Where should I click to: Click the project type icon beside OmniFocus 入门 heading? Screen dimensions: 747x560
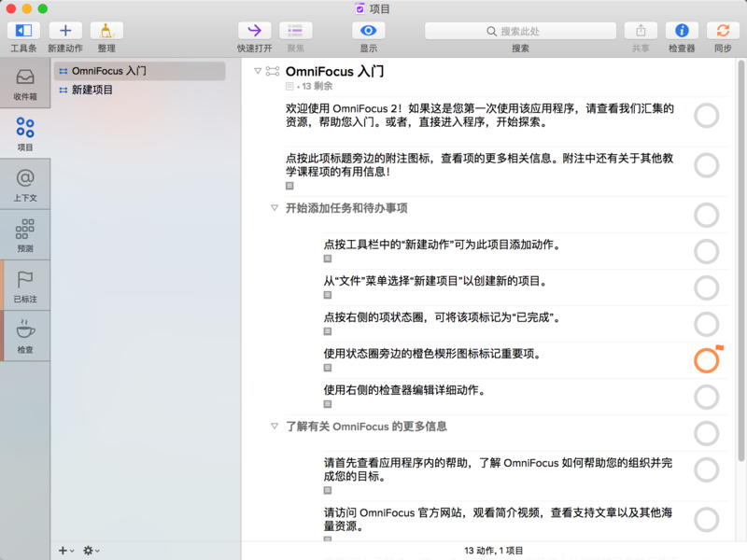click(273, 72)
